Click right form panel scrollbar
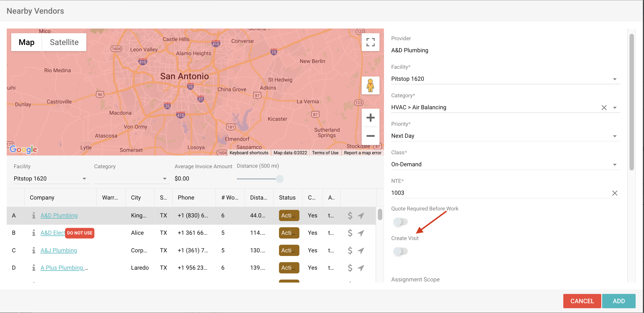The width and height of the screenshot is (644, 313). [631, 102]
